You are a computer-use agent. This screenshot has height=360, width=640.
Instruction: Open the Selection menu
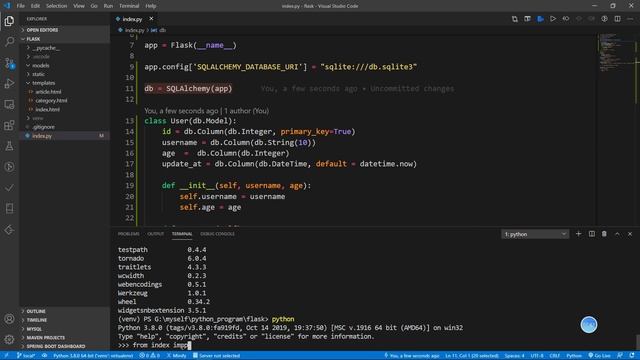click(56, 6)
